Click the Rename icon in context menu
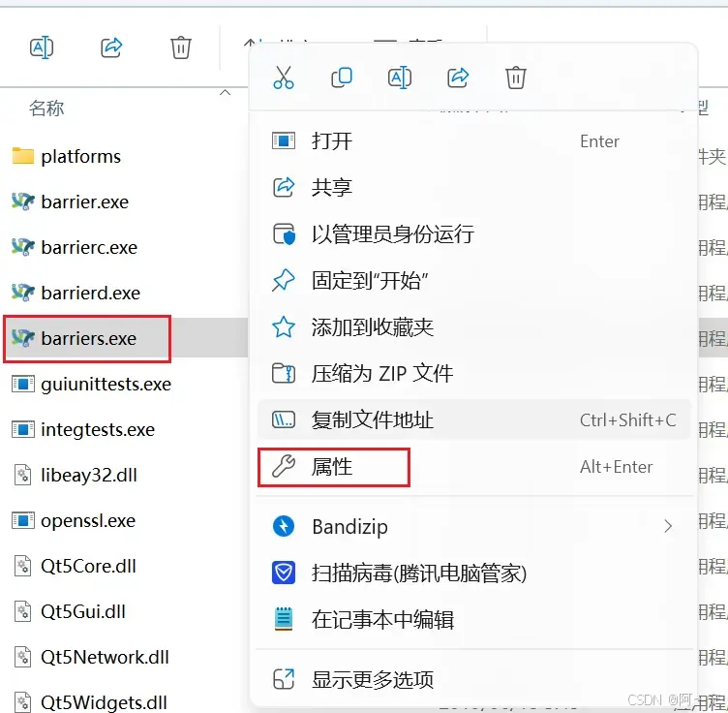Screen dimensions: 728x713 pos(400,77)
